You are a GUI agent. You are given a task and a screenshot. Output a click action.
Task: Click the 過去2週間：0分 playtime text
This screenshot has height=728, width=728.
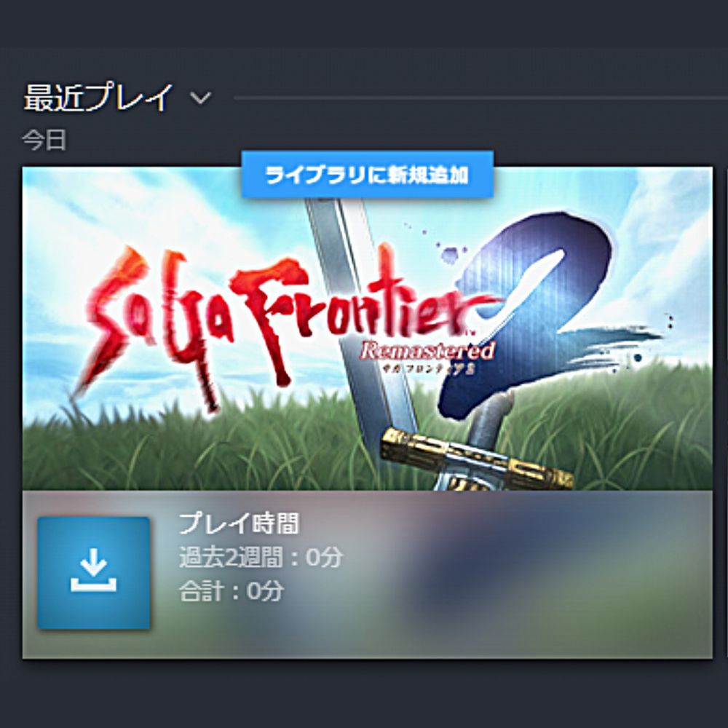[261, 557]
